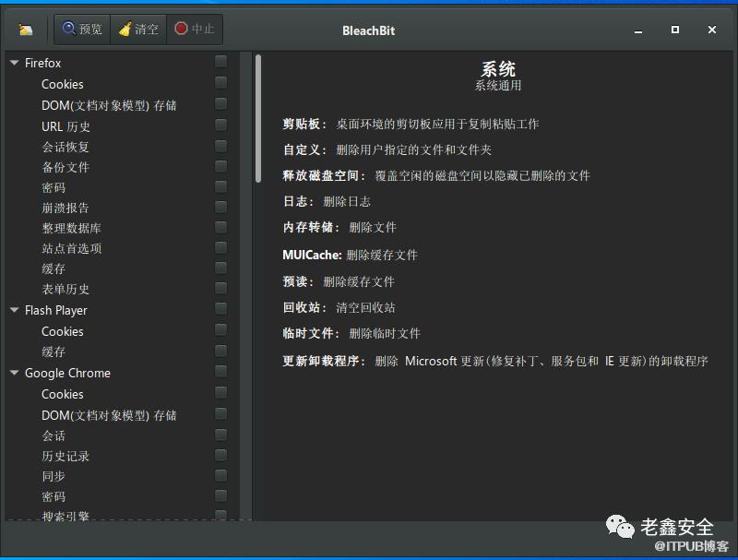Select the Flash Player tree item
The image size is (738, 560).
(56, 311)
